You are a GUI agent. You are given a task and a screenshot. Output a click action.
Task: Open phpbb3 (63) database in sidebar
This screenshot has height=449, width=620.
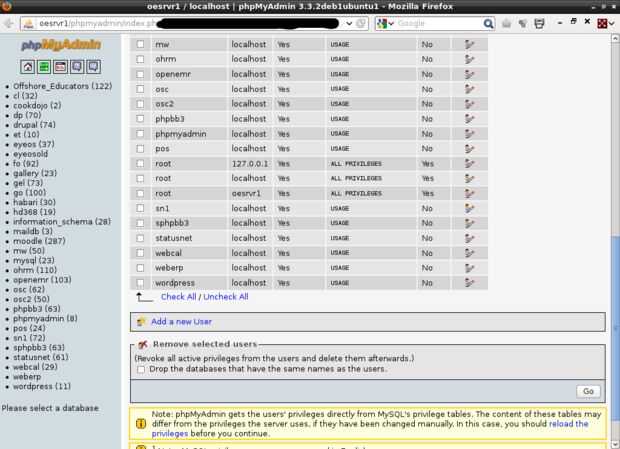click(37, 309)
